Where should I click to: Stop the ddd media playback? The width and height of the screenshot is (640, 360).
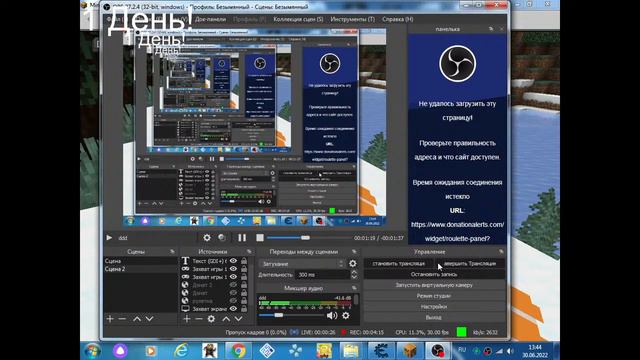(260, 238)
